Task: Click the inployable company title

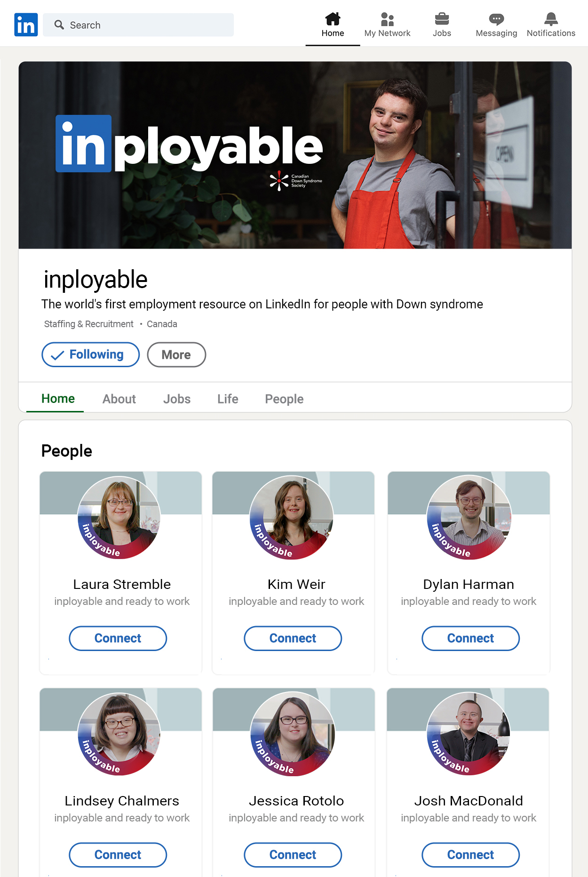Action: coord(95,280)
